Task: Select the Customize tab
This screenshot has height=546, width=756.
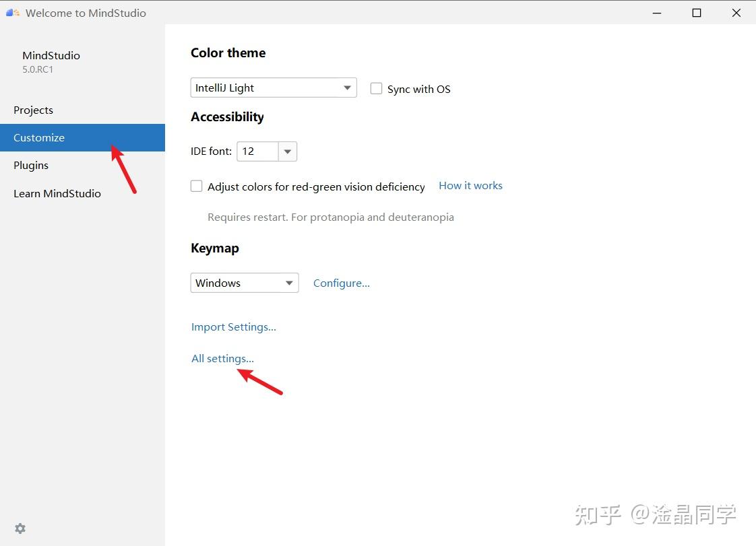Action: pos(38,137)
